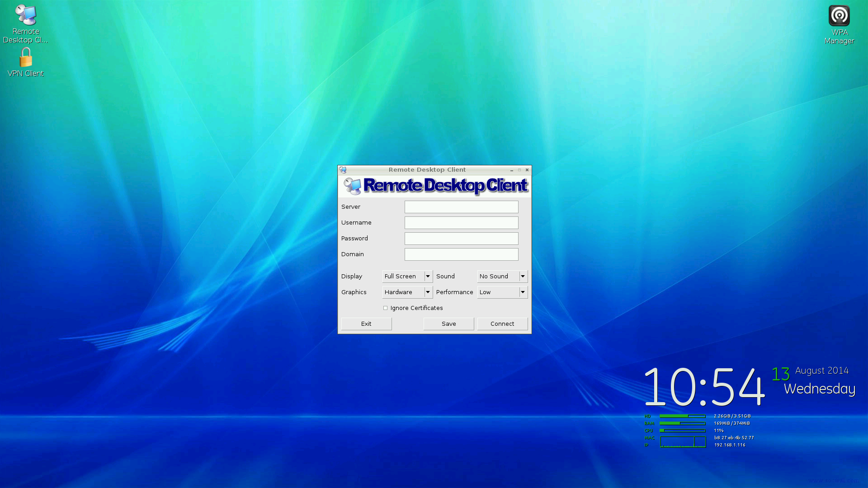Image resolution: width=868 pixels, height=488 pixels.
Task: Click the title bar window menu icon
Action: click(x=343, y=170)
